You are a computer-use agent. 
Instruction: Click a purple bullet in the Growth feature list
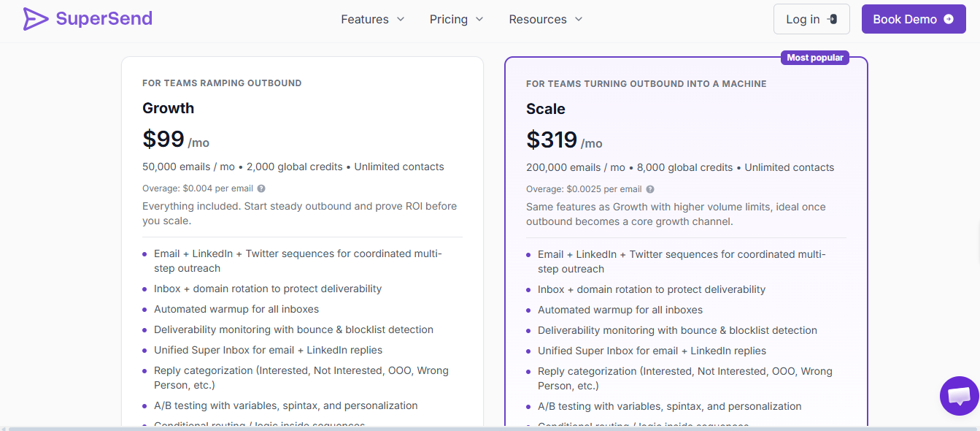[145, 253]
